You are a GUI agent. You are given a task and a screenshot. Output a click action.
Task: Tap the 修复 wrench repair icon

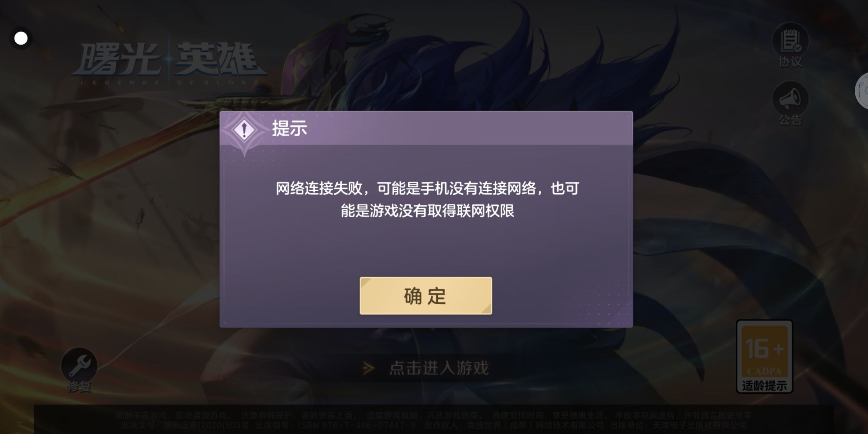(79, 365)
